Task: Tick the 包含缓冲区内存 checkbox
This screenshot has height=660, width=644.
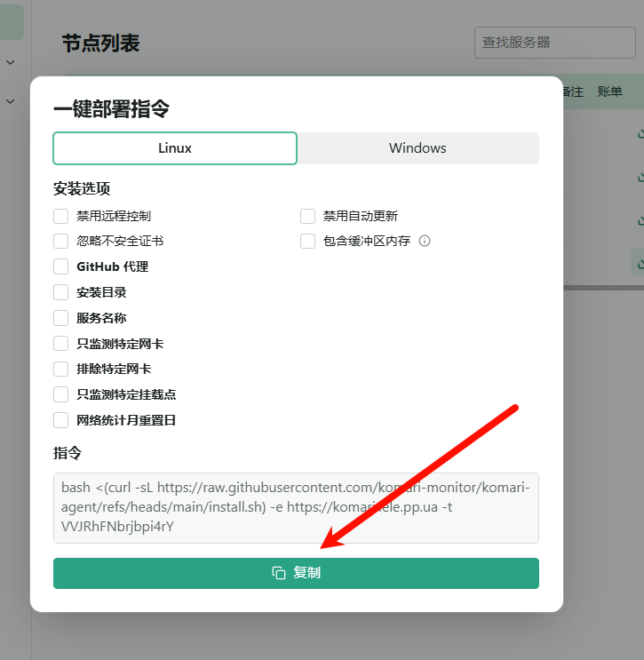Action: click(308, 241)
